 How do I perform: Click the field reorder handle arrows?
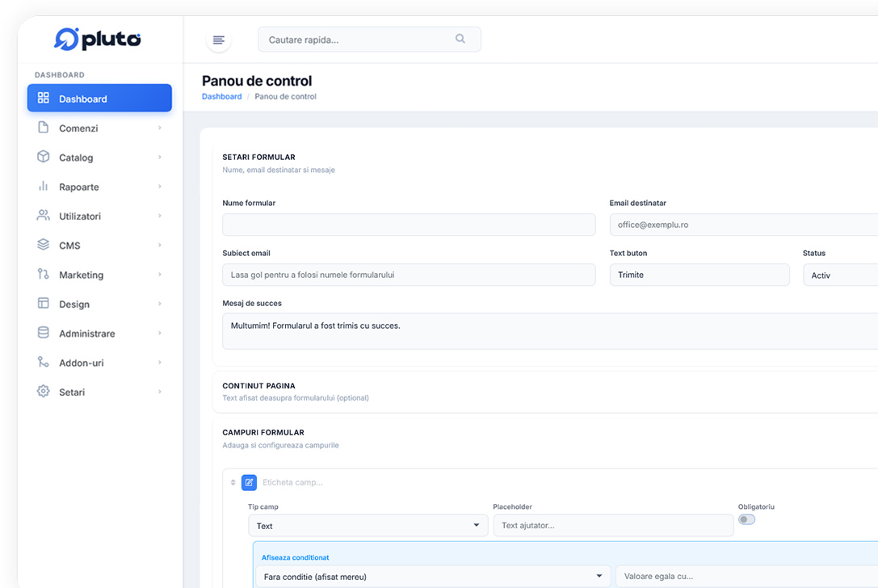pyautogui.click(x=233, y=482)
